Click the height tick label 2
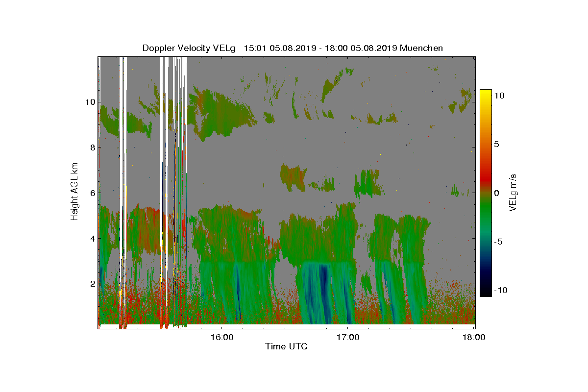588x392 pixels. pyautogui.click(x=92, y=284)
